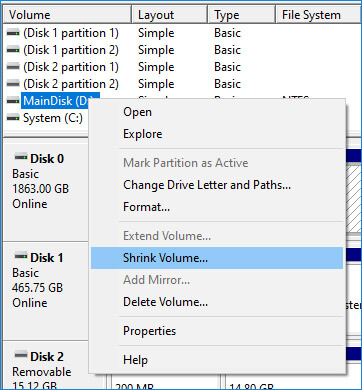Screen dimensions: 362x390
Task: Click the Disk 2 partition 1 drive icon
Action: (x=13, y=67)
